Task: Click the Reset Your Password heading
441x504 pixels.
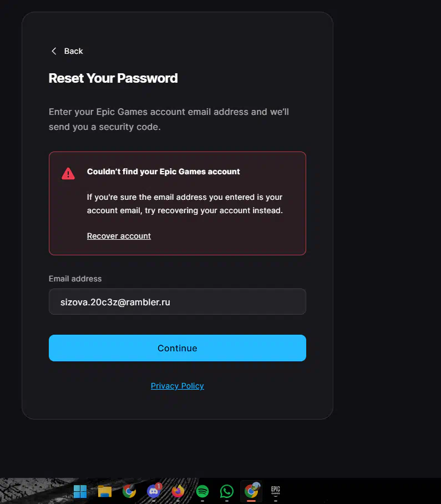Action: 113,78
